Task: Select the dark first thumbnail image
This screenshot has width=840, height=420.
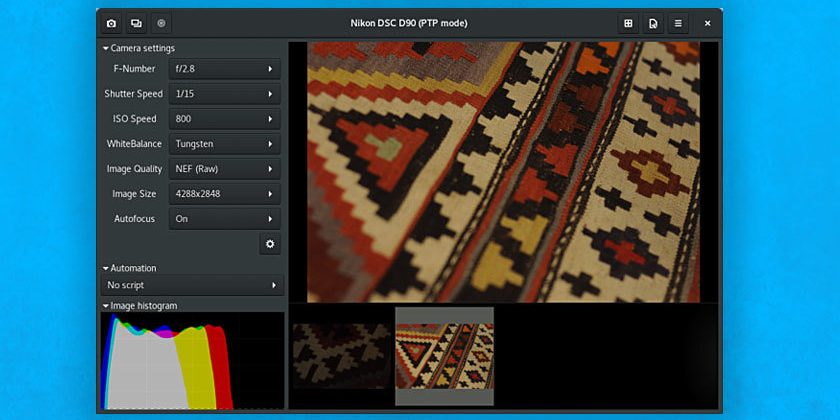Action: [x=341, y=355]
